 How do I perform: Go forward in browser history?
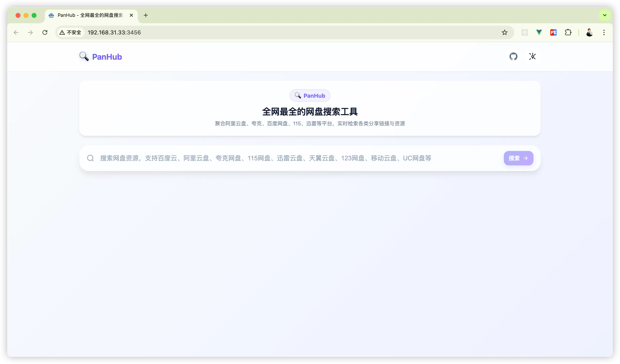pos(30,32)
